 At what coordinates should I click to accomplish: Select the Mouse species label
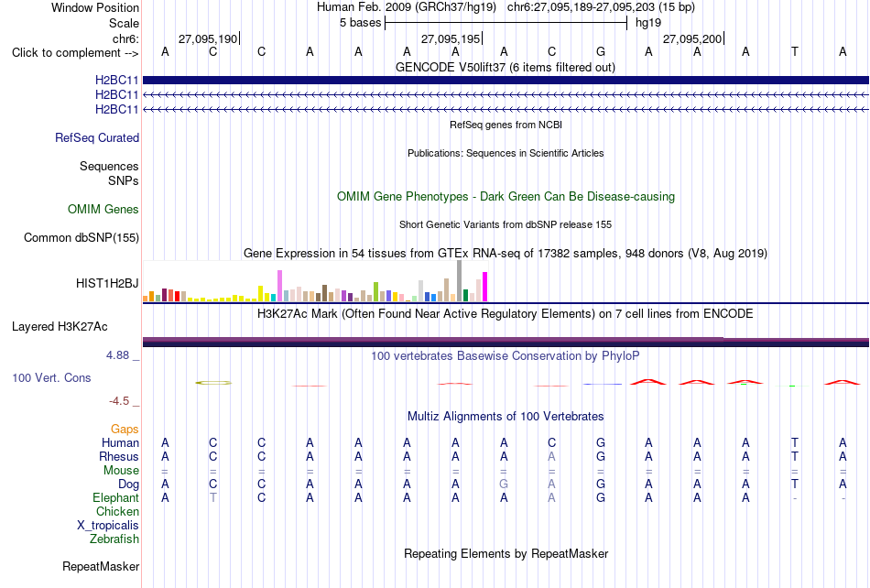point(121,471)
